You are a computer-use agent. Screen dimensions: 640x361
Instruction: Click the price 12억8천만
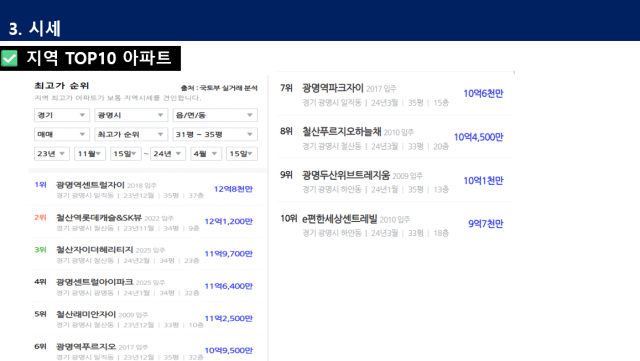click(233, 189)
